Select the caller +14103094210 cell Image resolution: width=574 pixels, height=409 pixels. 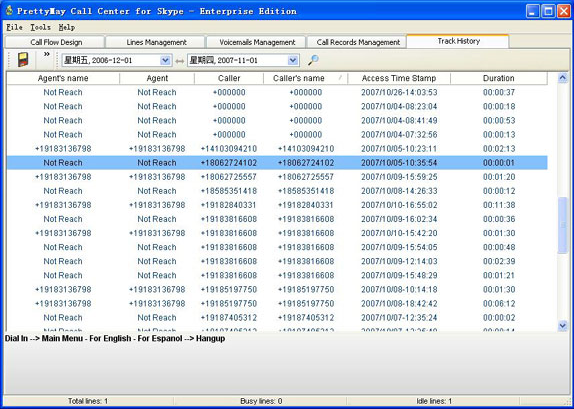[229, 149]
